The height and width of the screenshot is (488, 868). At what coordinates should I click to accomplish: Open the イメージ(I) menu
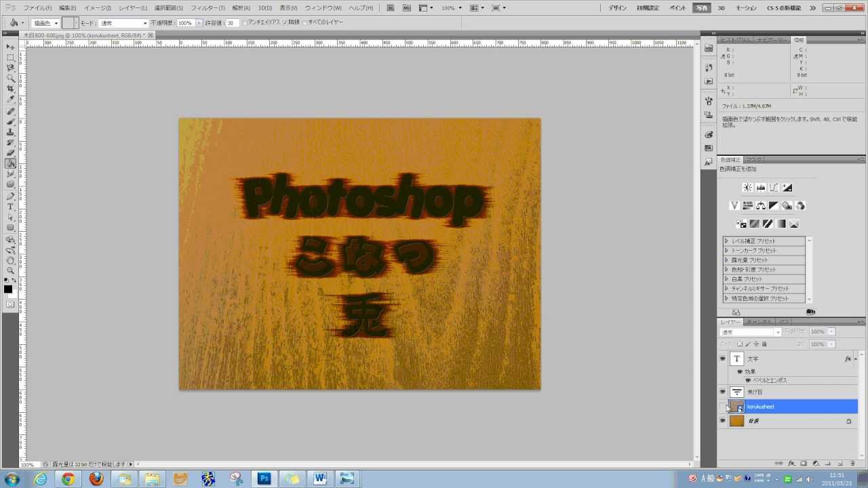[x=98, y=8]
